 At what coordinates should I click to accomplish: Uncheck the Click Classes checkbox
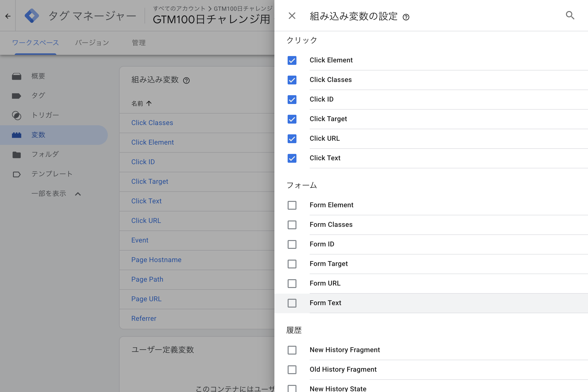292,80
